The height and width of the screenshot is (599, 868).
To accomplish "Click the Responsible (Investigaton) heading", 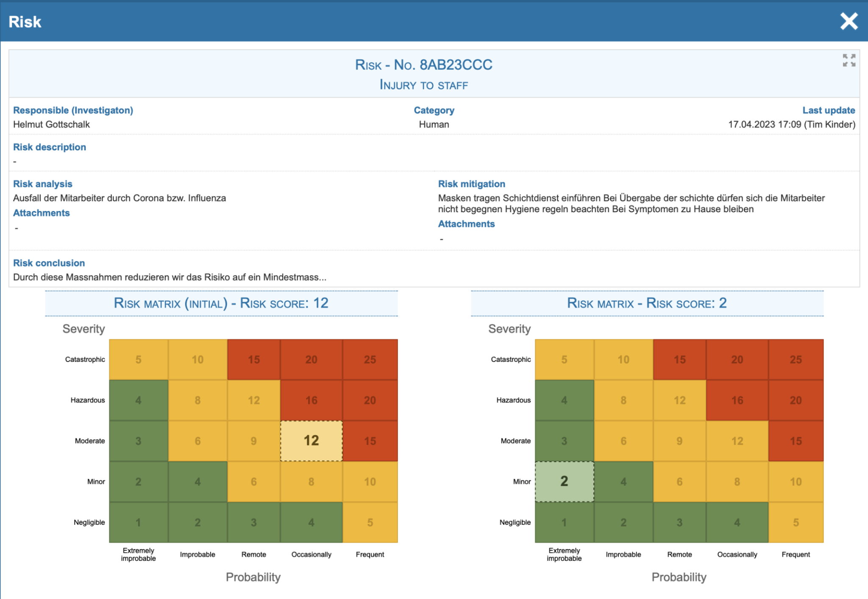I will pyautogui.click(x=73, y=110).
